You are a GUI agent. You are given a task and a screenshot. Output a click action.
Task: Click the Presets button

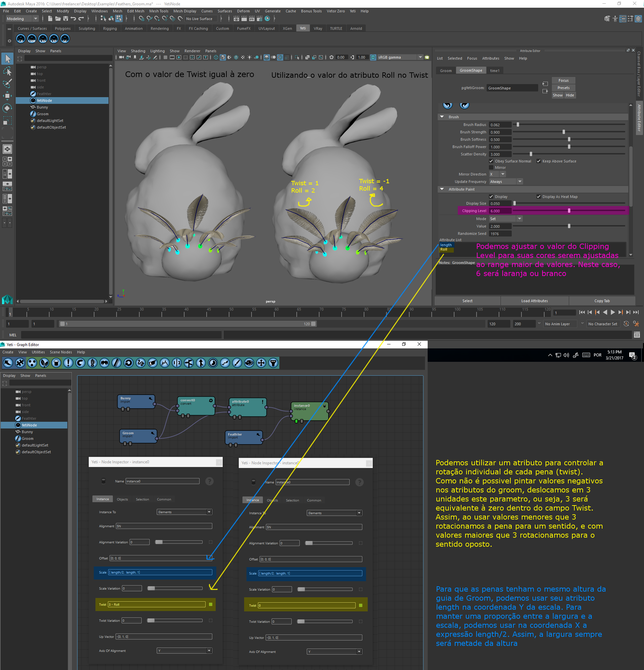563,88
